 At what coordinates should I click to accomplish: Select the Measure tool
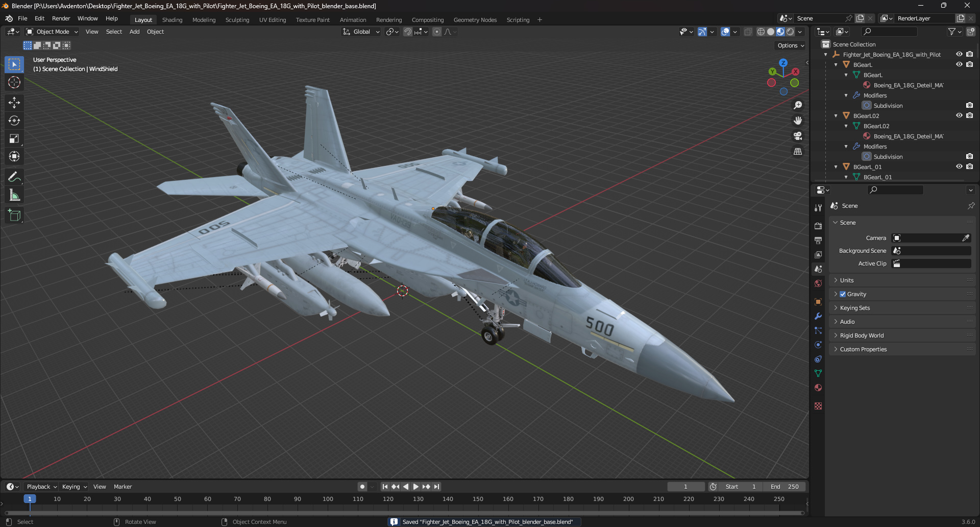(14, 195)
